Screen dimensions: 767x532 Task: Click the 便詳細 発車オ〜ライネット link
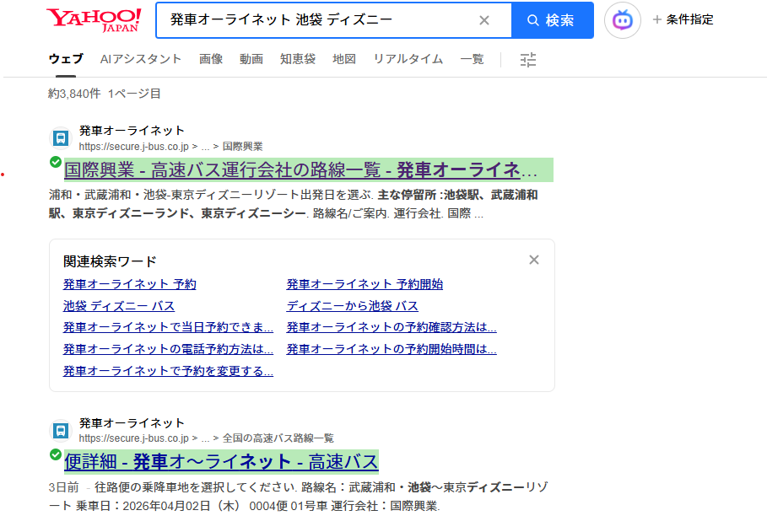pos(221,461)
